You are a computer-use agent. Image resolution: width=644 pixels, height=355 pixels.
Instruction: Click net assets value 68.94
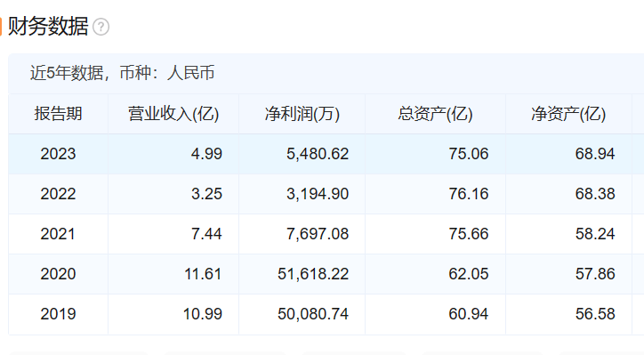click(x=595, y=154)
